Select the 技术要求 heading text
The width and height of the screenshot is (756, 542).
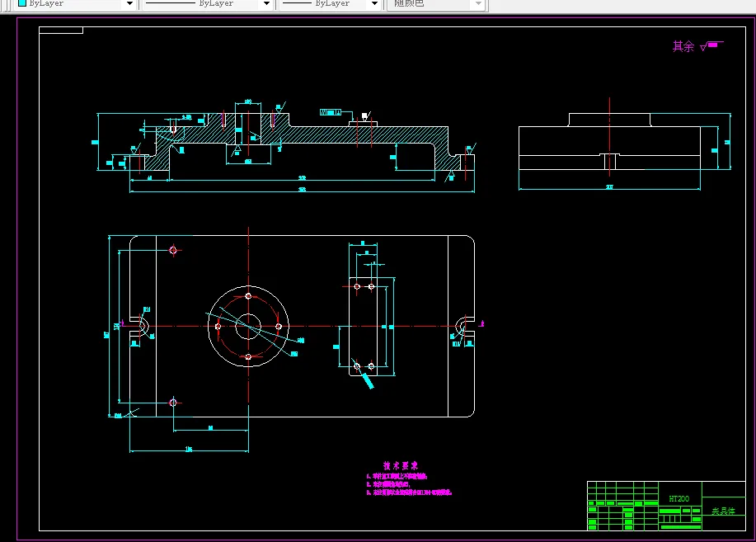[400, 465]
